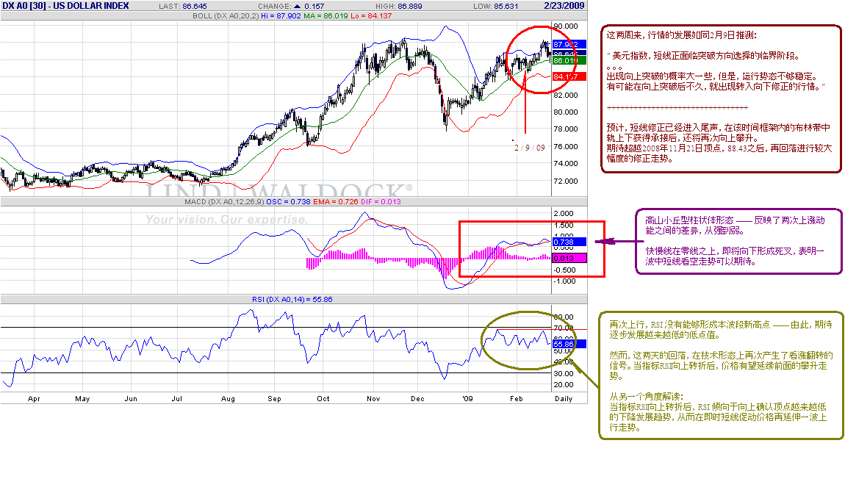The image size is (845, 504).
Task: Click the LOW: 85.631 value
Action: pyautogui.click(x=496, y=7)
